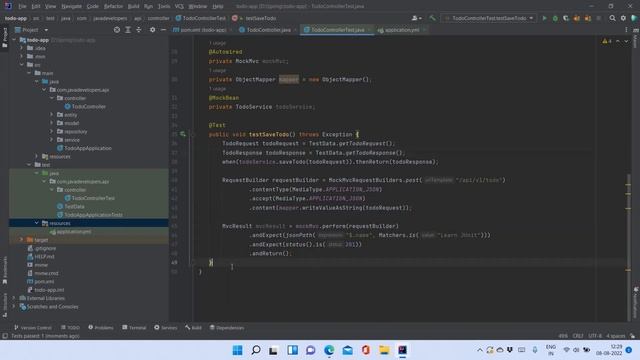Click run gutter icon beside testSaveTodo
The width and height of the screenshot is (640, 360).
pos(182,134)
